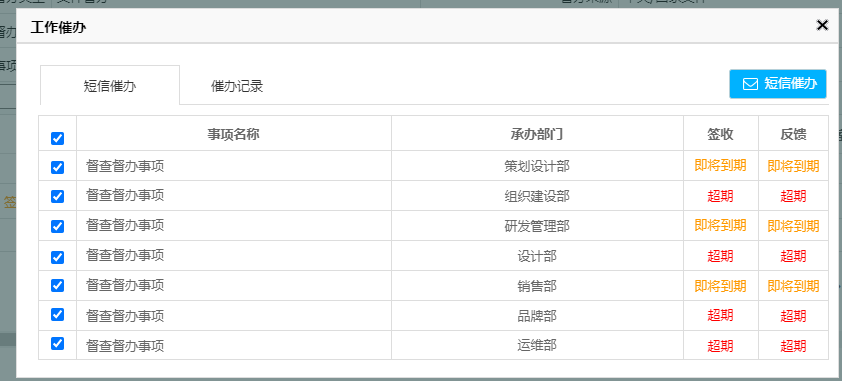
Task: Click 反馈 status 超期 for 组织建设部
Action: [794, 196]
